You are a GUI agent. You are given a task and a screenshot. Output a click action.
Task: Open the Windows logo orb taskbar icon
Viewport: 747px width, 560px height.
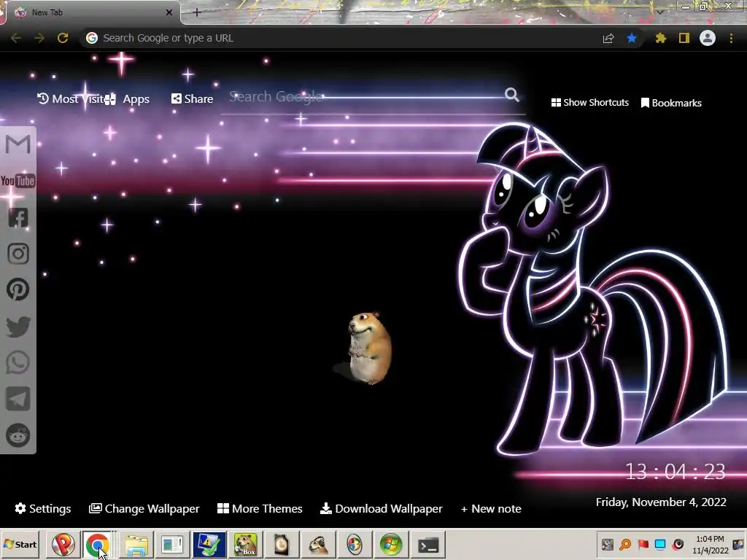click(x=391, y=544)
